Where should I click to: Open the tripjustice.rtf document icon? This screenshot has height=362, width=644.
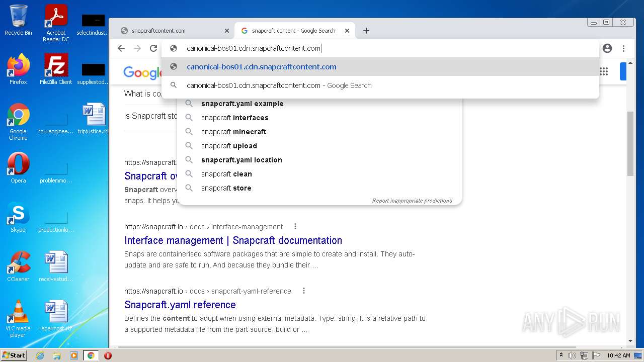click(94, 118)
